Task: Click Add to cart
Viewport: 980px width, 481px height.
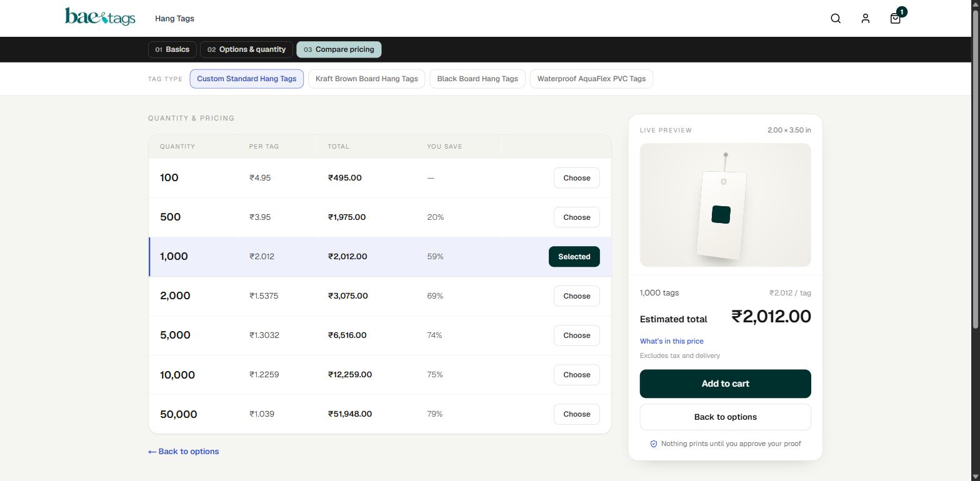Action: coord(725,384)
